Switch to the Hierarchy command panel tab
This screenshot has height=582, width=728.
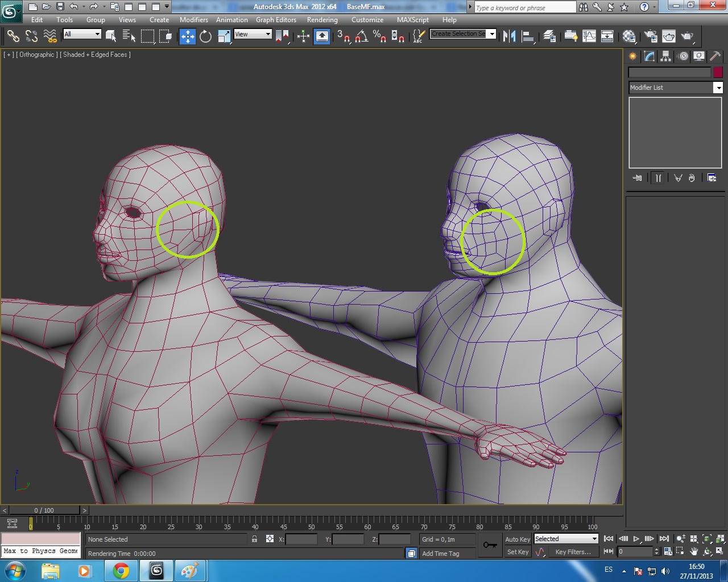click(x=666, y=56)
